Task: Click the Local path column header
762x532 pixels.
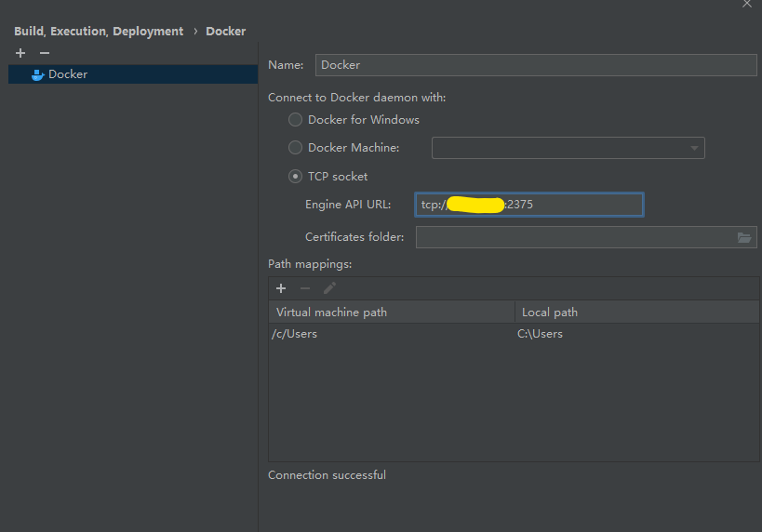Action: tap(637, 312)
